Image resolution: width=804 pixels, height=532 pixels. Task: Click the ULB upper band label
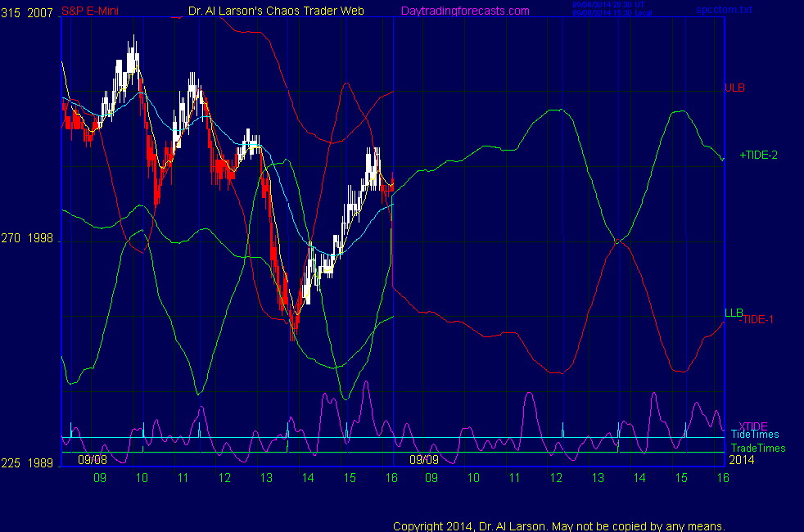734,88
